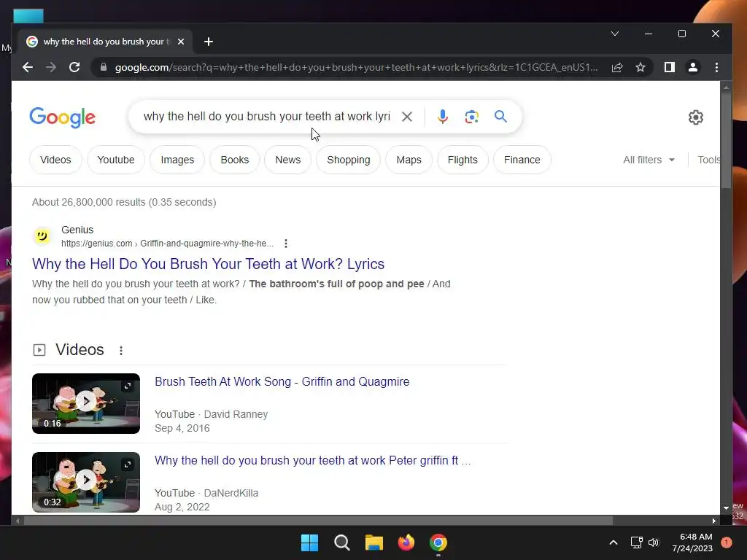The image size is (747, 560).
Task: Open the Windows Start menu
Action: click(309, 542)
